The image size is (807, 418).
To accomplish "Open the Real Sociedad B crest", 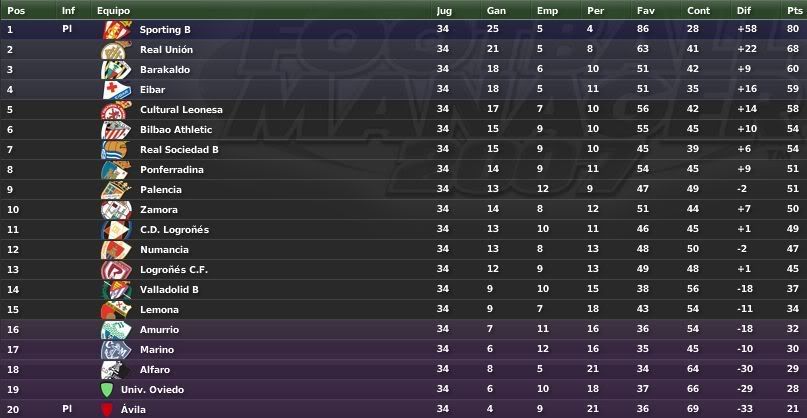I will [116, 150].
